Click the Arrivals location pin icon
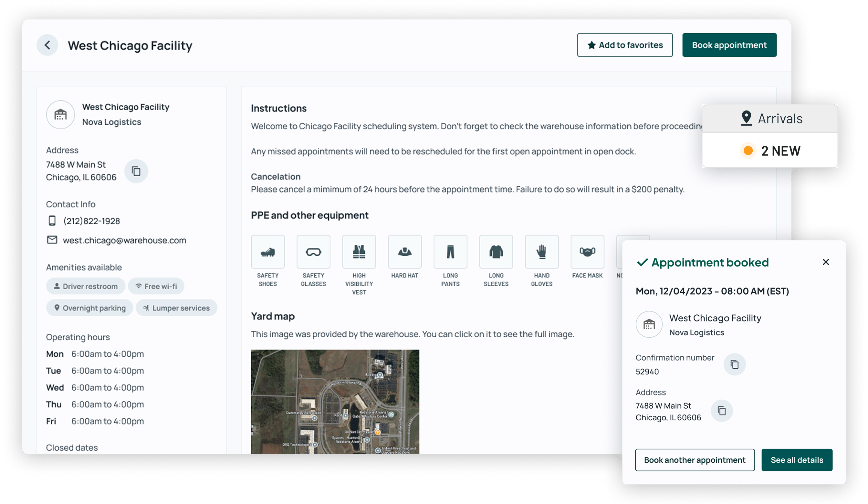Image resolution: width=868 pixels, height=504 pixels. 746,118
